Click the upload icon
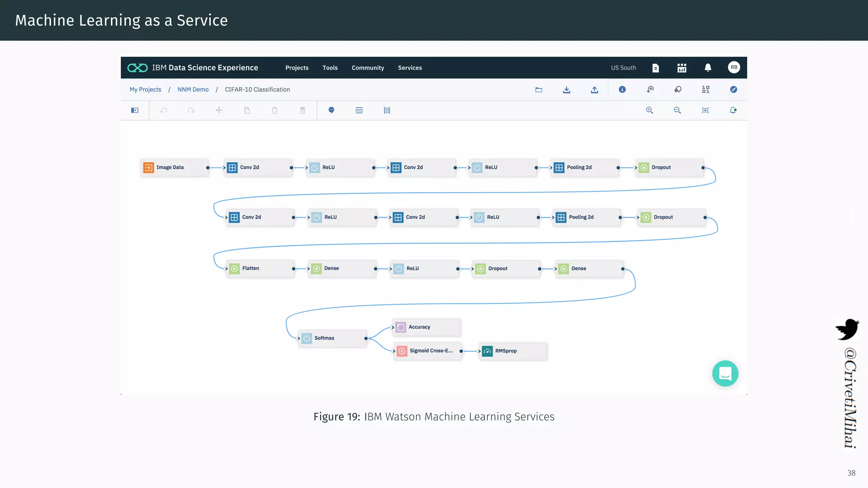 (x=594, y=89)
